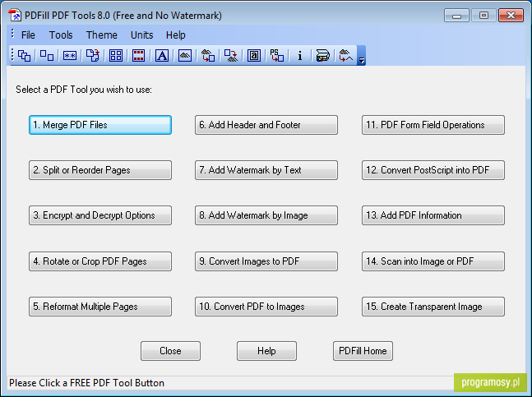Launch 8. Add Watermark by Image
Viewport: 532px width, 397px height.
click(x=266, y=215)
